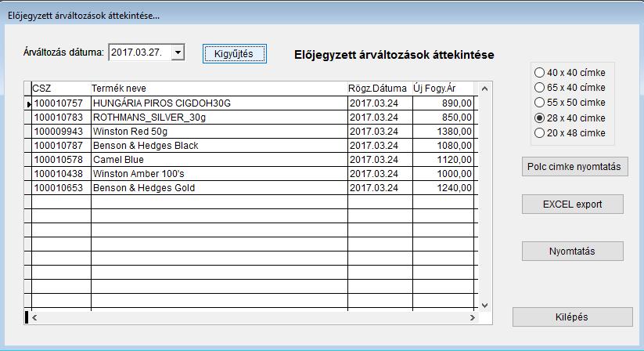Click the table's vertical scroll down arrow
The width and height of the screenshot is (644, 351).
(x=484, y=306)
